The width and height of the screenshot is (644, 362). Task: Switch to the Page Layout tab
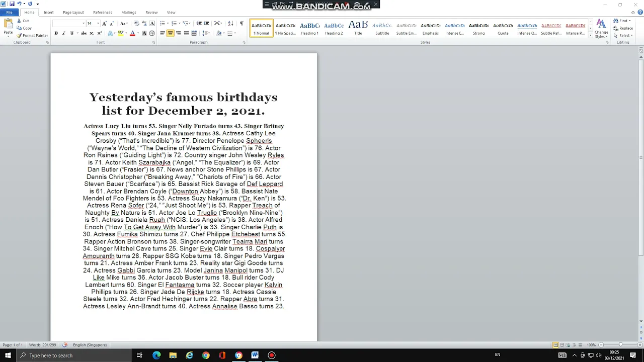coord(73,12)
